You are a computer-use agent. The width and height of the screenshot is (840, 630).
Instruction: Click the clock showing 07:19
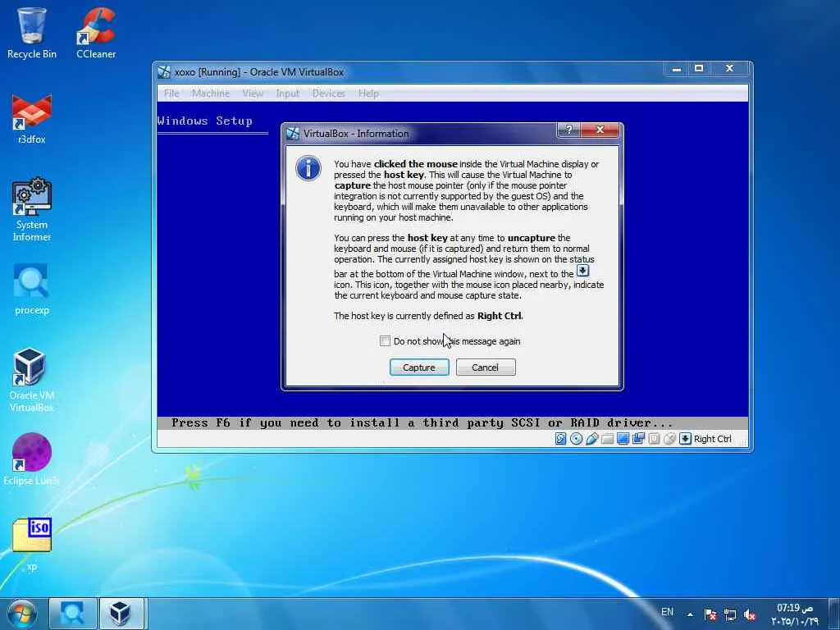tap(795, 614)
